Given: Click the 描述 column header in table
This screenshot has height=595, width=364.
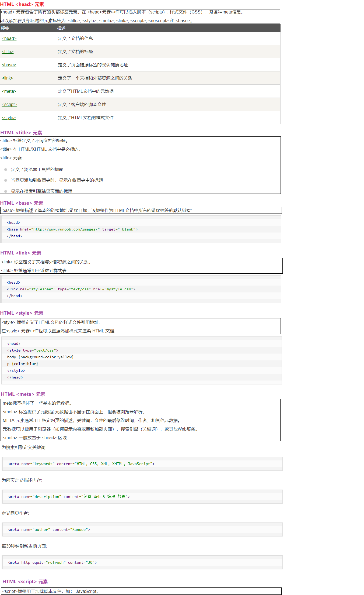Looking at the screenshot, I should coord(61,28).
